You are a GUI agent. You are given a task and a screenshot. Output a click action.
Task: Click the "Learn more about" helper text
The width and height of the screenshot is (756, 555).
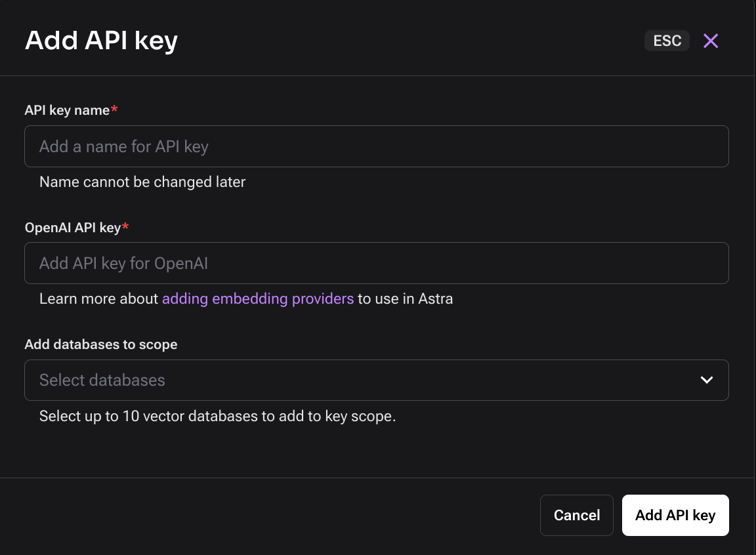pyautogui.click(x=98, y=299)
